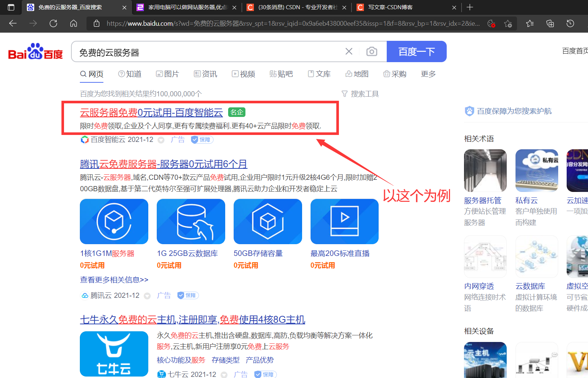Open the tab actions menu icon
The width and height of the screenshot is (588, 378).
[x=11, y=7]
